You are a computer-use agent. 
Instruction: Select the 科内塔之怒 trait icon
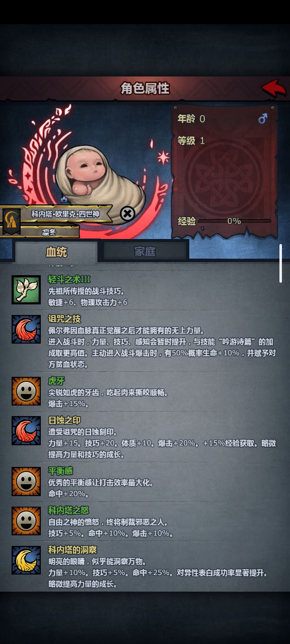[x=26, y=521]
